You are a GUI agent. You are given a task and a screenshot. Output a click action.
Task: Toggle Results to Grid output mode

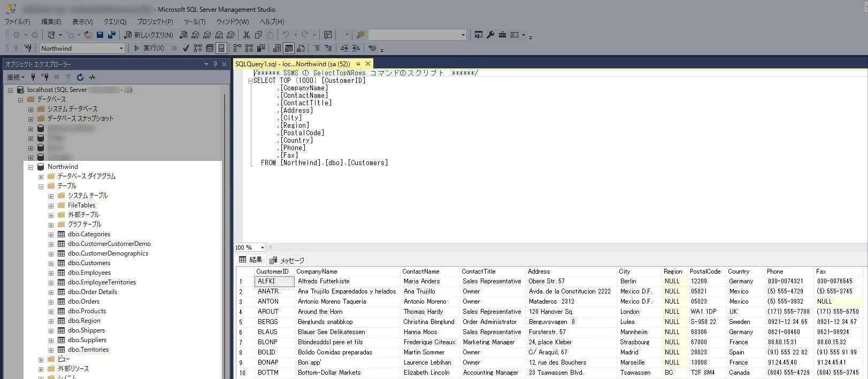(x=289, y=48)
